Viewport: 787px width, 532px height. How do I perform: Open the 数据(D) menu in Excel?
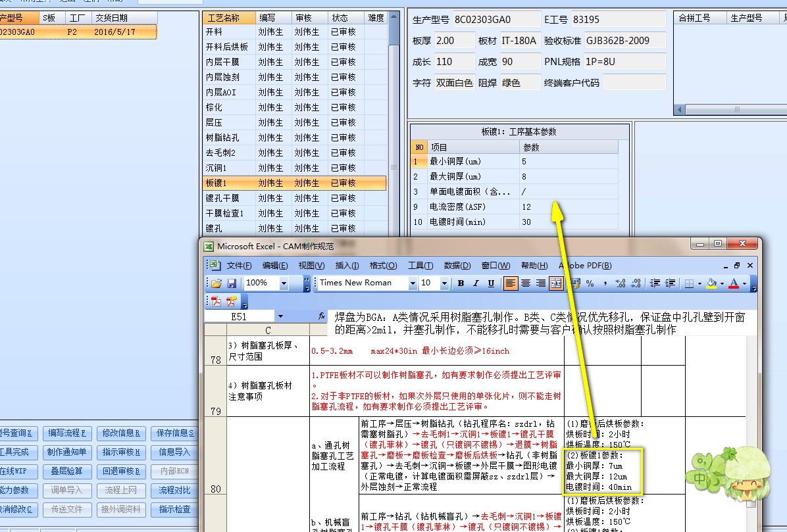point(457,265)
